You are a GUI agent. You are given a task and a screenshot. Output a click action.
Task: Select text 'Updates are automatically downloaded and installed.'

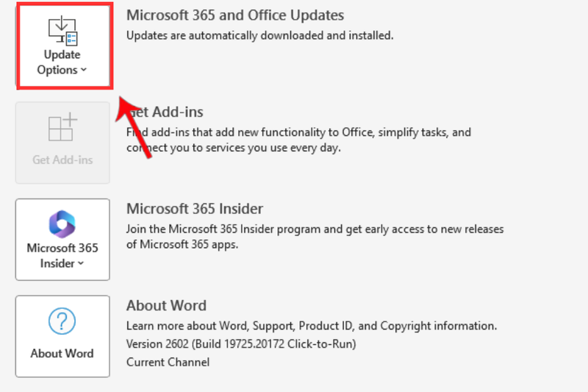point(260,35)
